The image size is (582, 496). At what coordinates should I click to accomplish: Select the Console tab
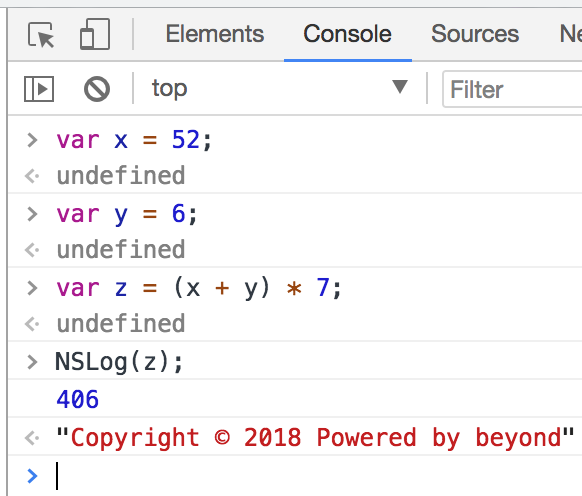347,34
